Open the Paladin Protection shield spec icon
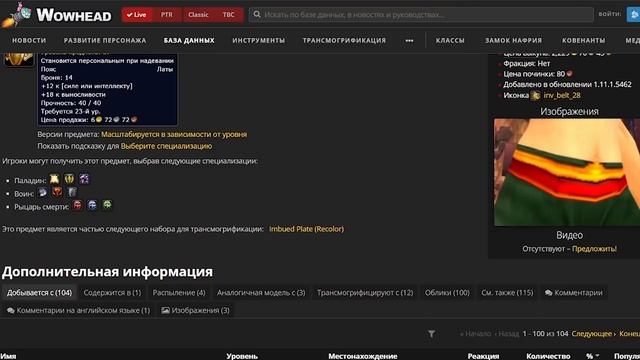Viewport: 640px width, 360px height. tap(69, 179)
